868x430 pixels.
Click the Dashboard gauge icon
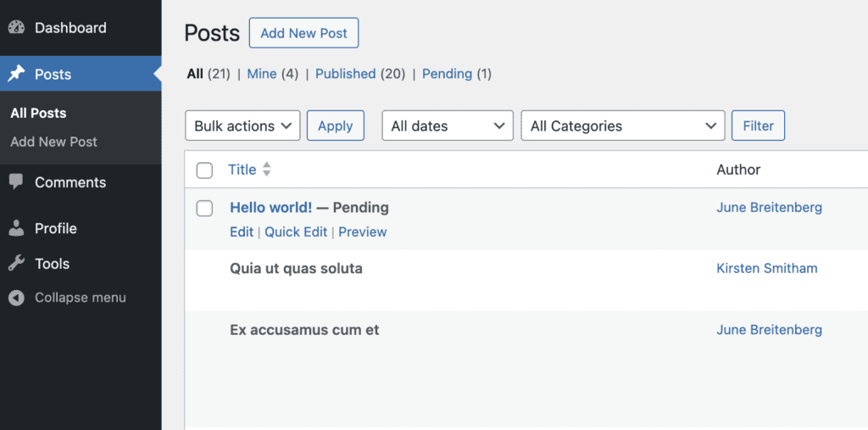(16, 28)
